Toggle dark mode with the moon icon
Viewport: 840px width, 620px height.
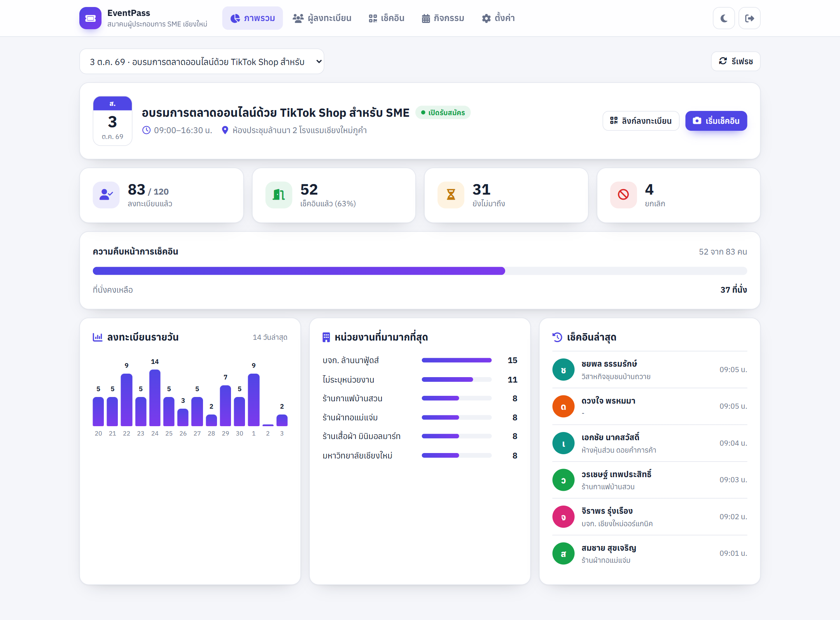pos(724,18)
